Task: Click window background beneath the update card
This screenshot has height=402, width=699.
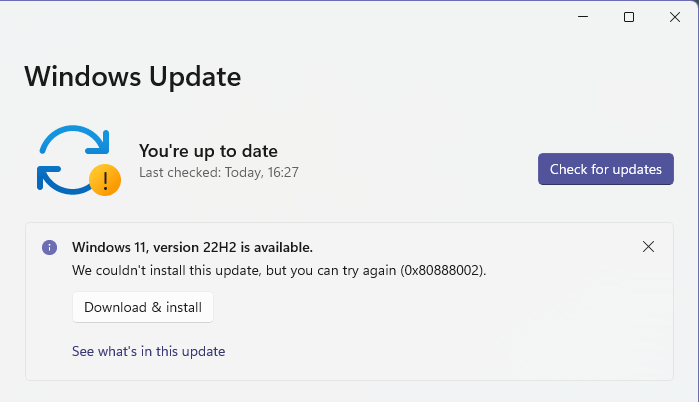Action: (350, 392)
